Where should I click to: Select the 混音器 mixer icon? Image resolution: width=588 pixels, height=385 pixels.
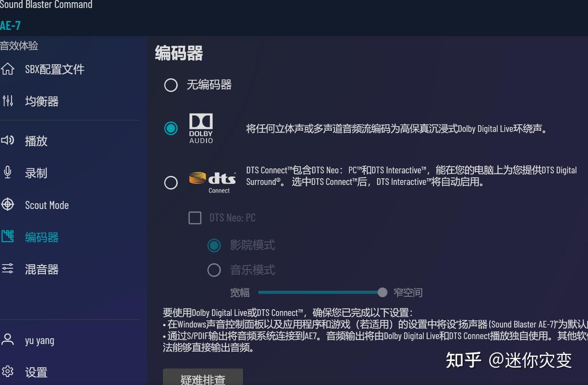tap(8, 269)
